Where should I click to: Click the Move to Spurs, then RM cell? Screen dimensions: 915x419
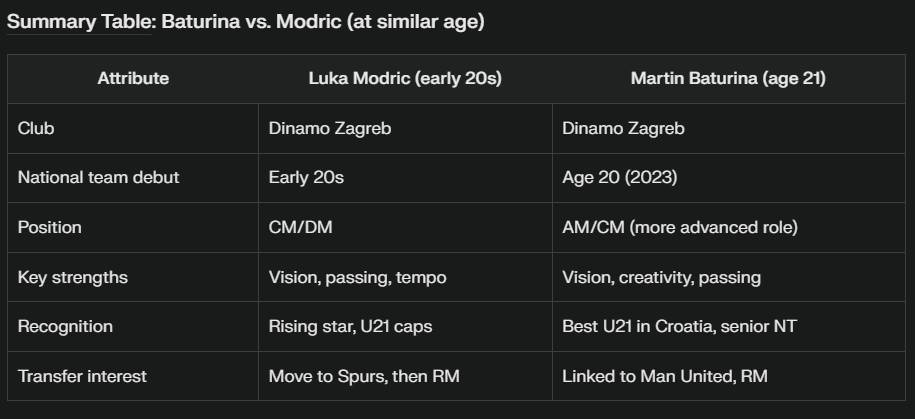pos(364,376)
